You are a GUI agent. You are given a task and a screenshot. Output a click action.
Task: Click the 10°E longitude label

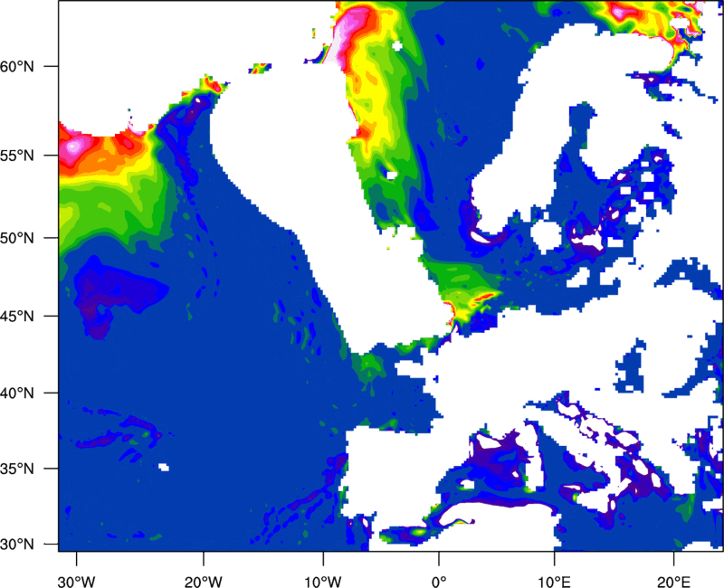coord(554,582)
